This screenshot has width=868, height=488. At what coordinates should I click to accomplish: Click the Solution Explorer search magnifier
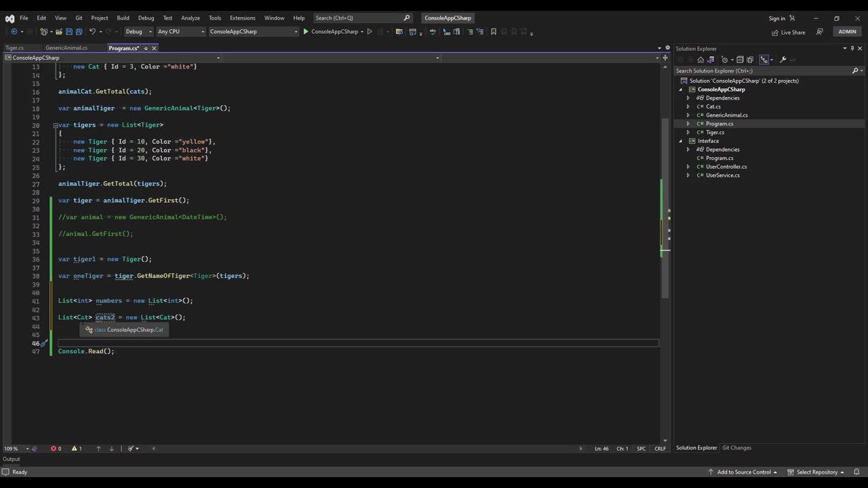(x=855, y=70)
